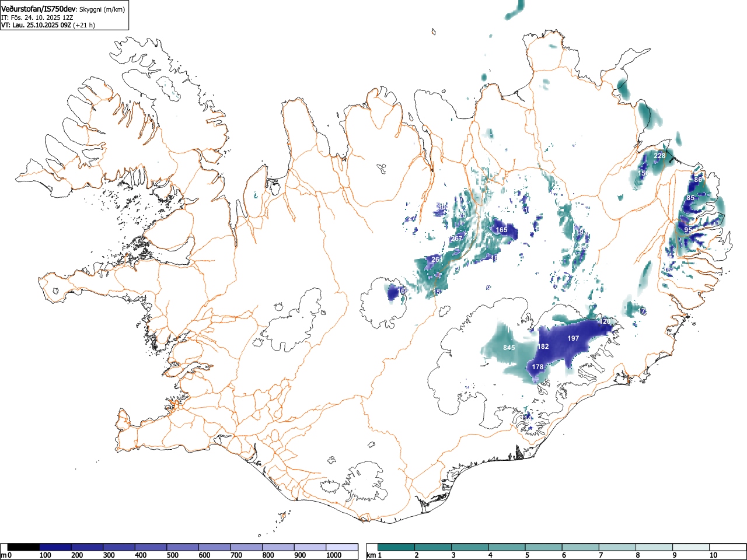
Task: Click the visibility value '197' on the map
Action: point(573,338)
